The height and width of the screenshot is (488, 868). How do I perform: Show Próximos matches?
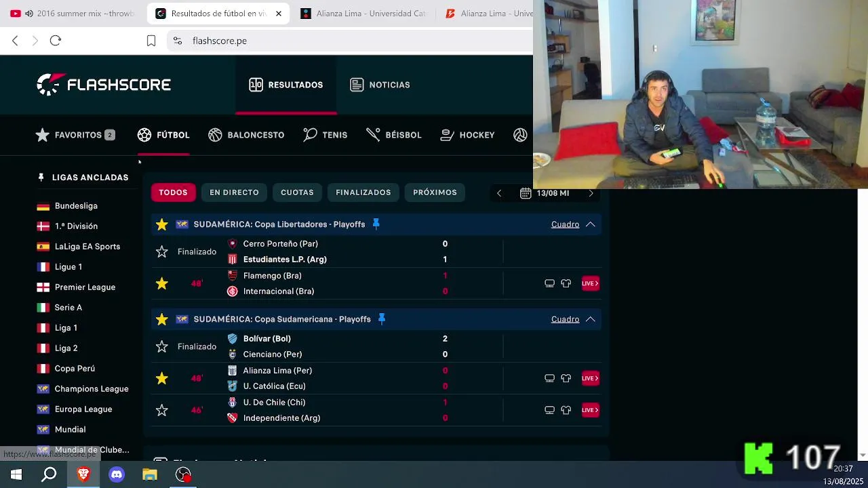tap(435, 192)
